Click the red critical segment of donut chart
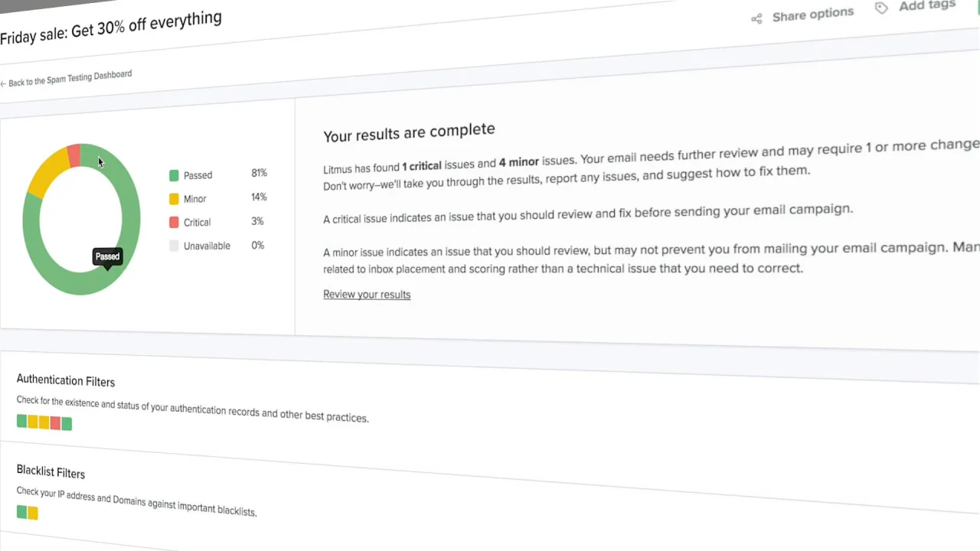The width and height of the screenshot is (980, 551). [73, 155]
